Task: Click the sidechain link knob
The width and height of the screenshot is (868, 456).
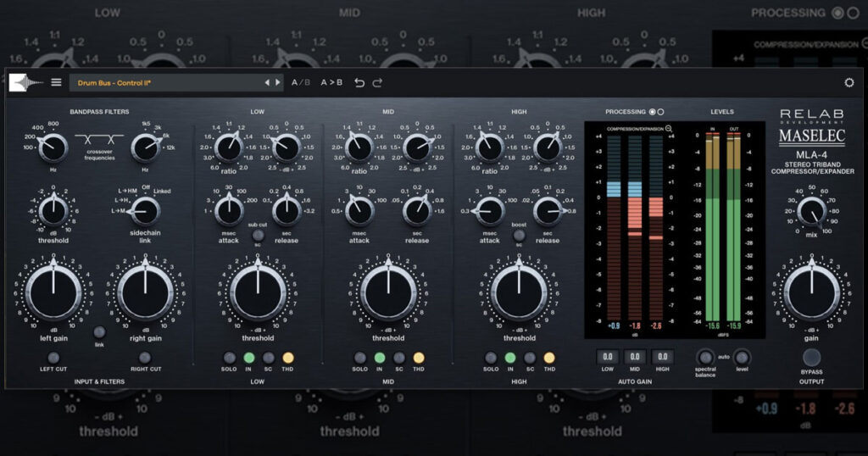Action: (x=145, y=211)
